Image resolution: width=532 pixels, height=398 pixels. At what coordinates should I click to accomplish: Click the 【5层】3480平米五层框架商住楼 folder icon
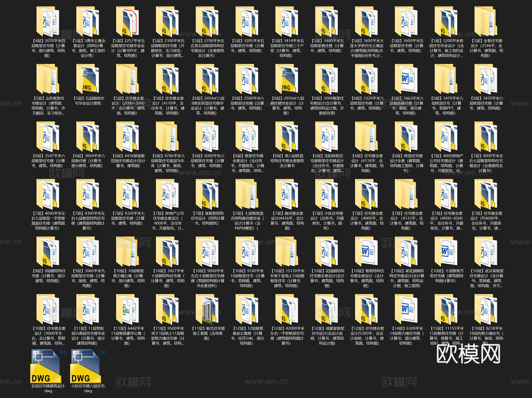pos(327,22)
